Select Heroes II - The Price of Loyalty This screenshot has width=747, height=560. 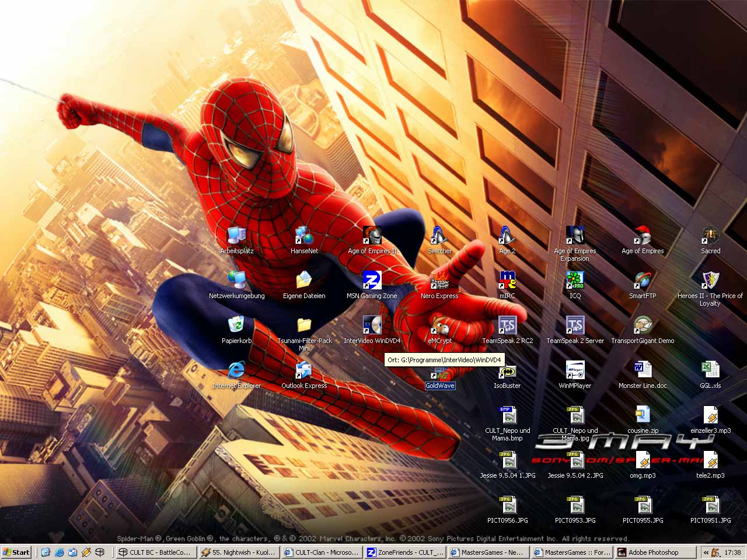coord(710,289)
